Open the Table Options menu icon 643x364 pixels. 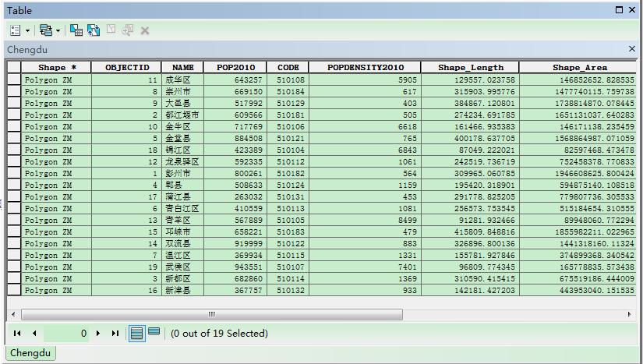coord(15,30)
